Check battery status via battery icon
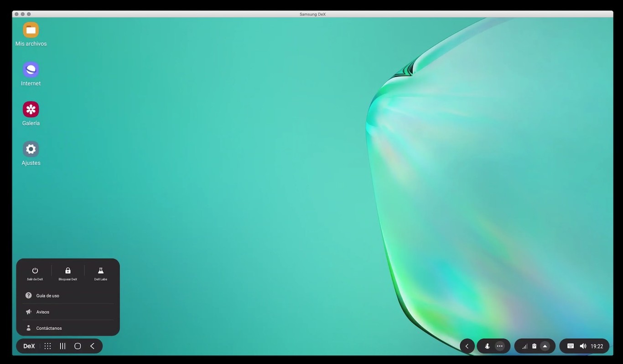This screenshot has width=623, height=364. point(534,346)
